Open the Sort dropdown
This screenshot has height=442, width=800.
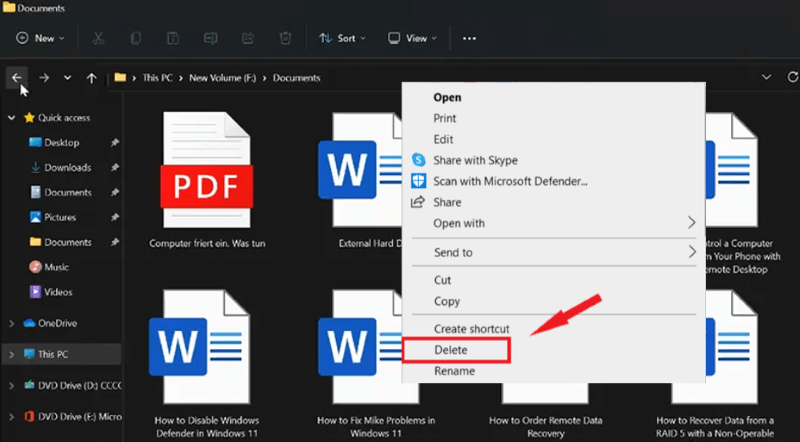342,38
